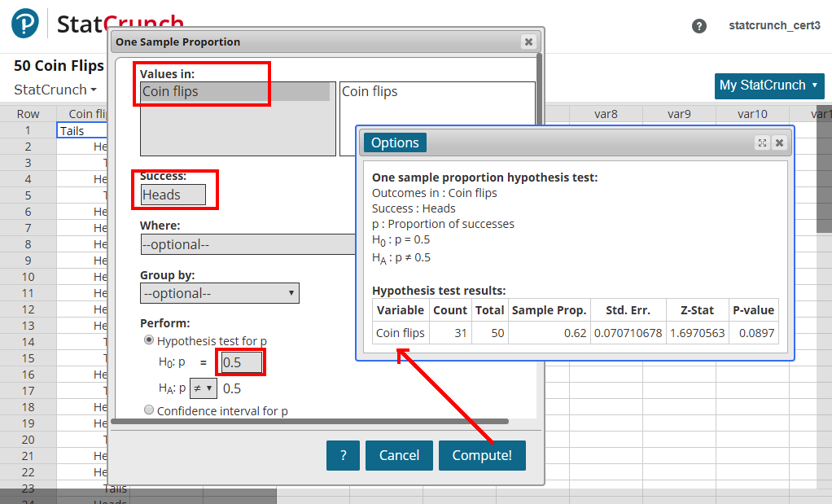Expand the My StatCrunch menu
Viewport: 832px width, 504px height.
769,85
